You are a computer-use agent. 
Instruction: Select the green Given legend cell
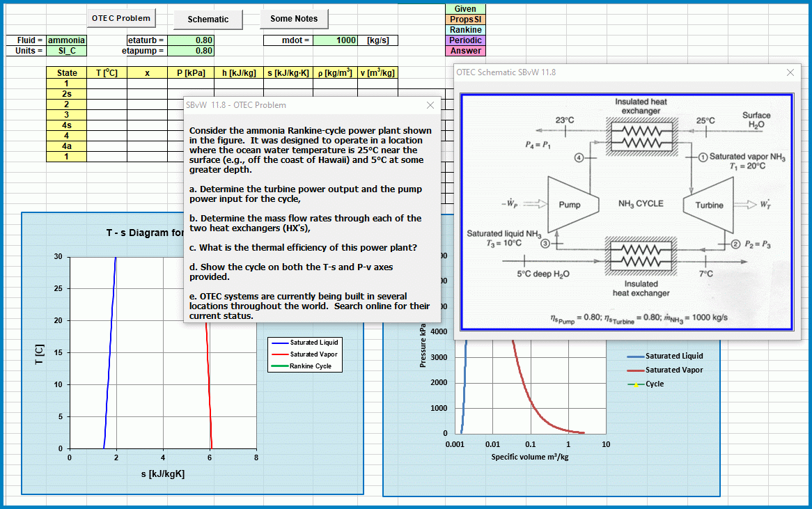465,9
